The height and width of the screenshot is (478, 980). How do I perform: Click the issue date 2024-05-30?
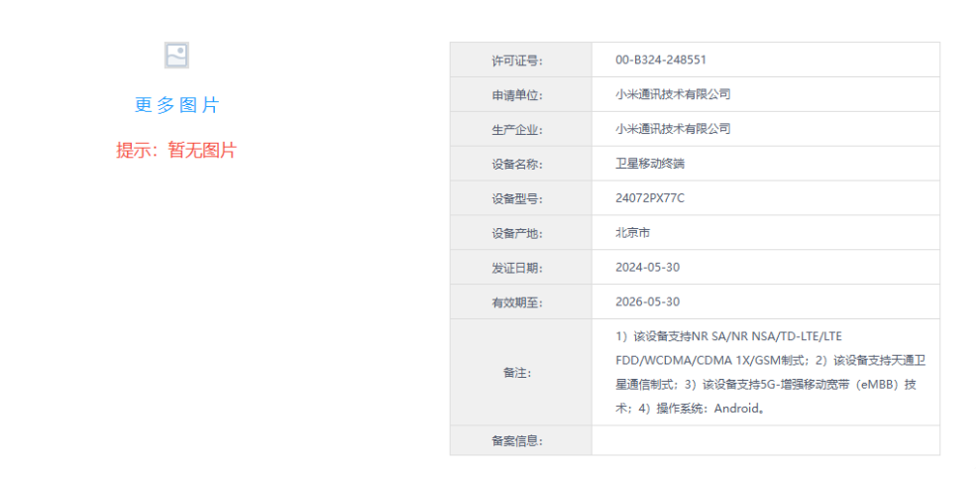647,268
